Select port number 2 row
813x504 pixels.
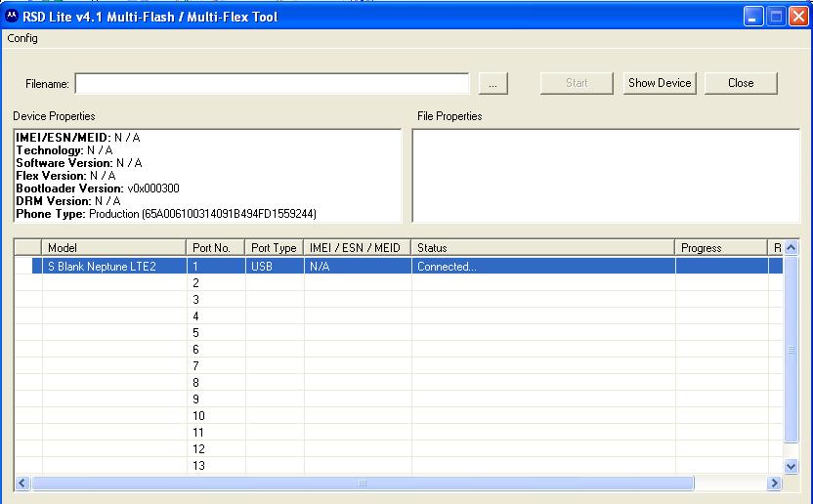pyautogui.click(x=399, y=283)
